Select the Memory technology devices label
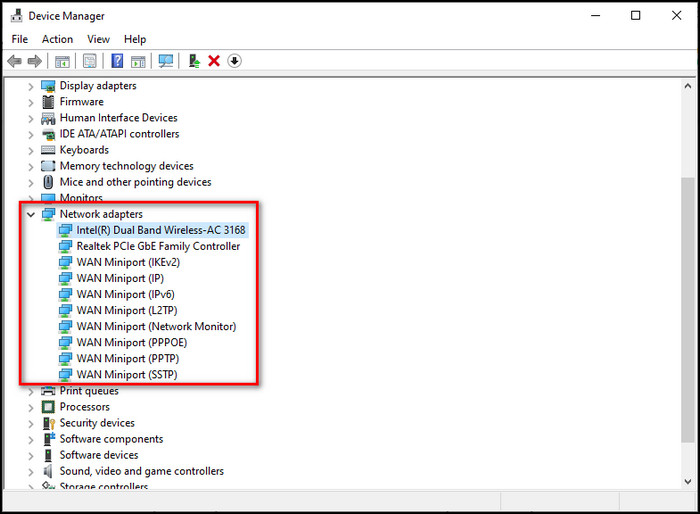 click(x=127, y=166)
